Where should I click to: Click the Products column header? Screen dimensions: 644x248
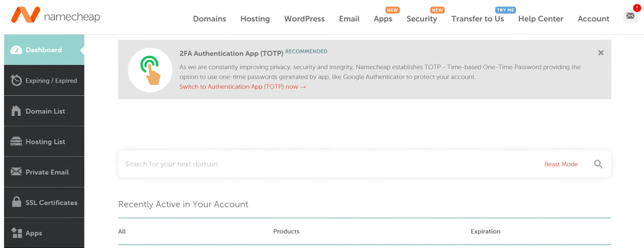click(287, 232)
